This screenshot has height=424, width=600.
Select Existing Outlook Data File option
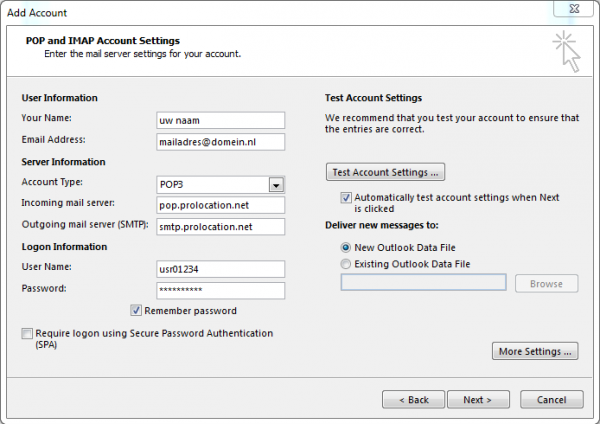(346, 264)
